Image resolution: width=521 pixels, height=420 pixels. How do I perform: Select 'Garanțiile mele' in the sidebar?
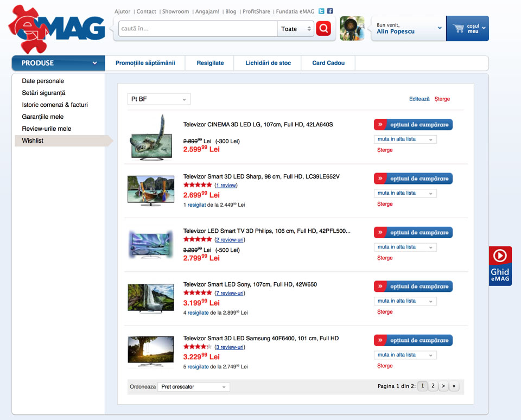coord(43,117)
